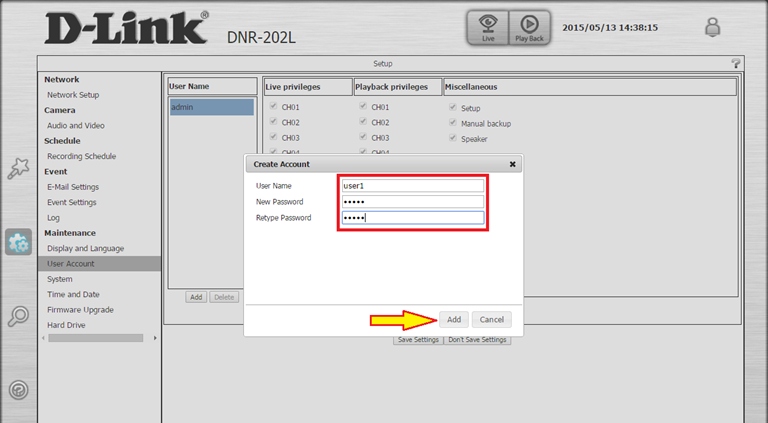Toggle Live privileges CH01 checkbox

point(271,106)
